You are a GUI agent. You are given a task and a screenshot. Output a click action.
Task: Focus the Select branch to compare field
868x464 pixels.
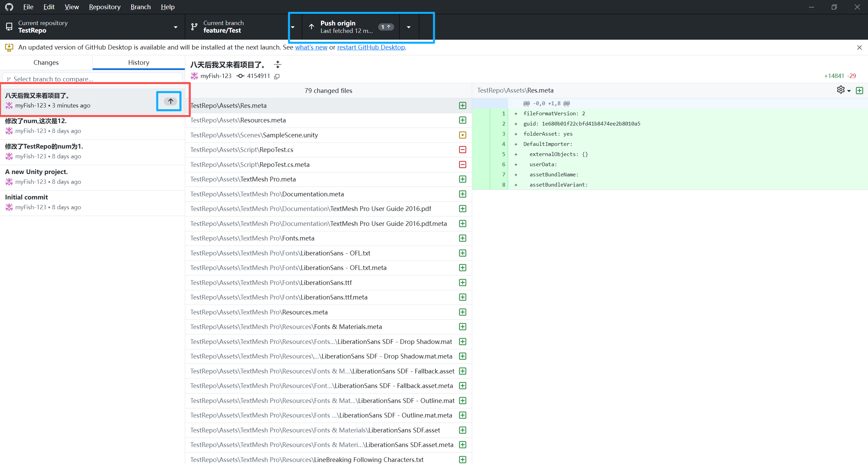coord(93,79)
